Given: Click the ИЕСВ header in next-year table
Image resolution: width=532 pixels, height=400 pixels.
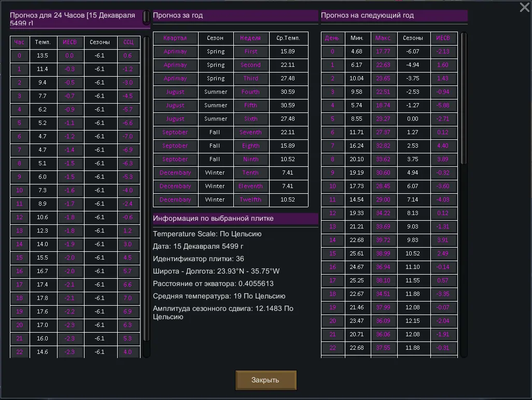Looking at the screenshot, I should [443, 38].
